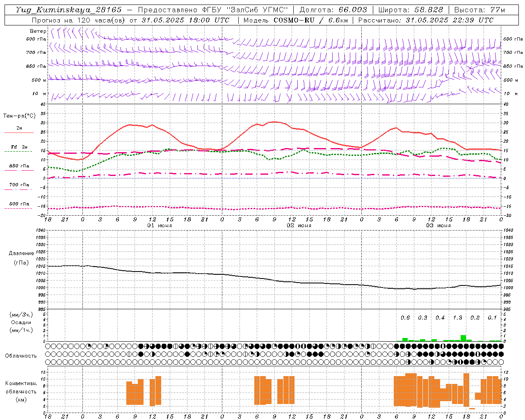Click the Тем-ра(°C) axis title
The width and height of the screenshot is (525, 420).
(x=19, y=116)
